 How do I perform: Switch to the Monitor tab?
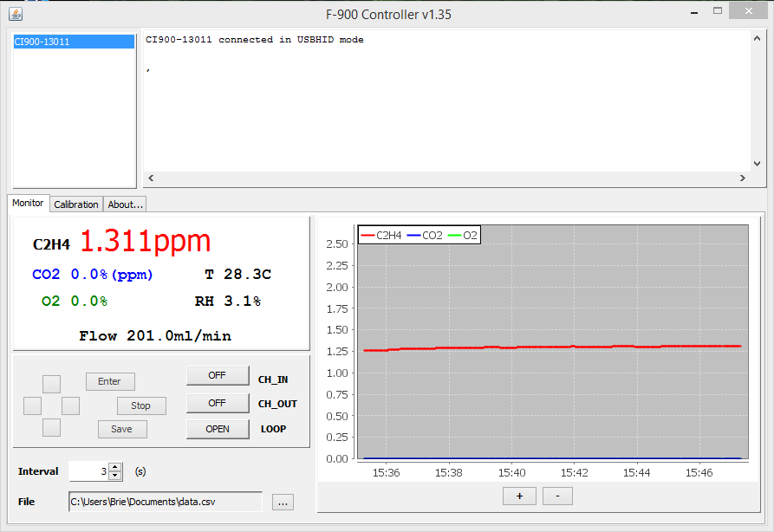point(28,204)
